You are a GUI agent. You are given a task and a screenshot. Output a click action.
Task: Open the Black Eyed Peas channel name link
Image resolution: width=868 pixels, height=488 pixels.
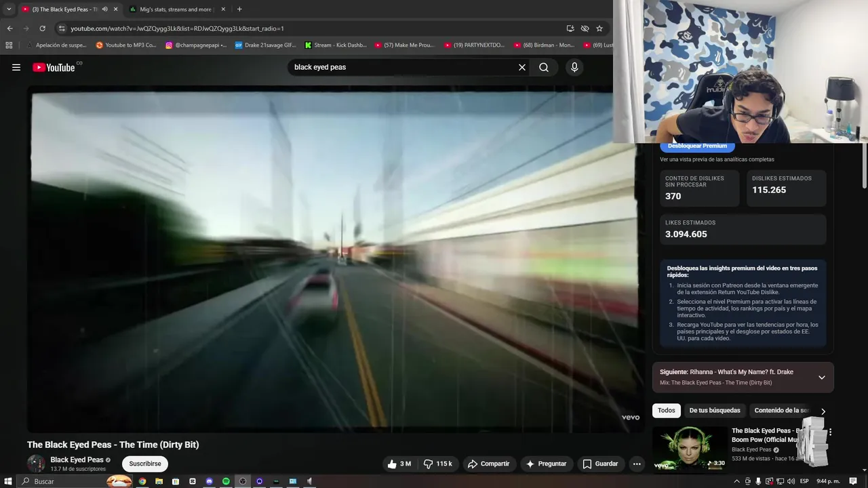(77, 460)
